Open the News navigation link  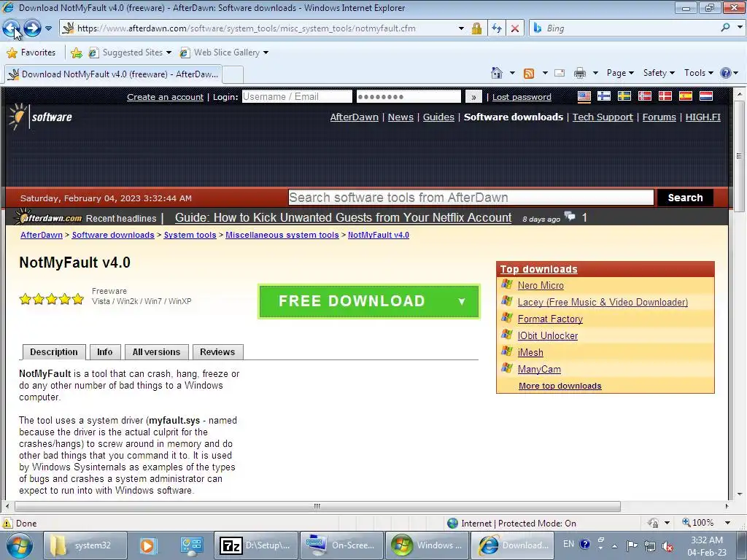pyautogui.click(x=400, y=117)
